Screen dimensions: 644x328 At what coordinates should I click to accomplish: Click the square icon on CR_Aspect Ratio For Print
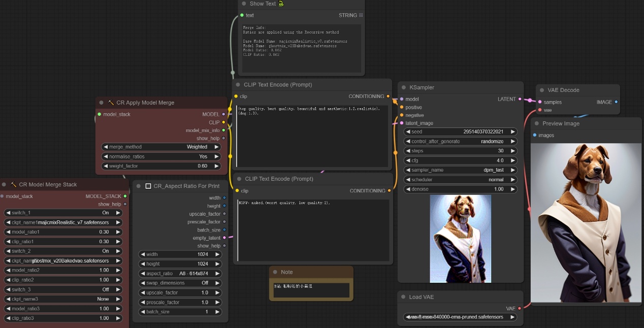click(x=148, y=186)
